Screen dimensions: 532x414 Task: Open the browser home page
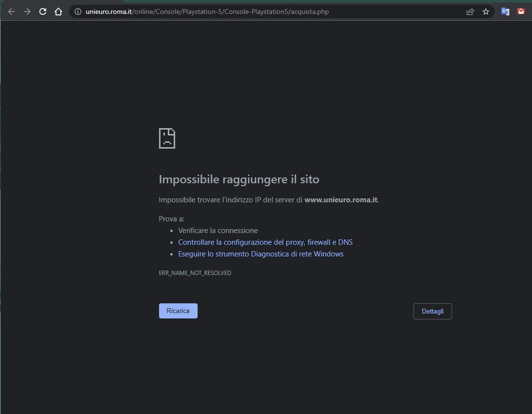pyautogui.click(x=59, y=12)
